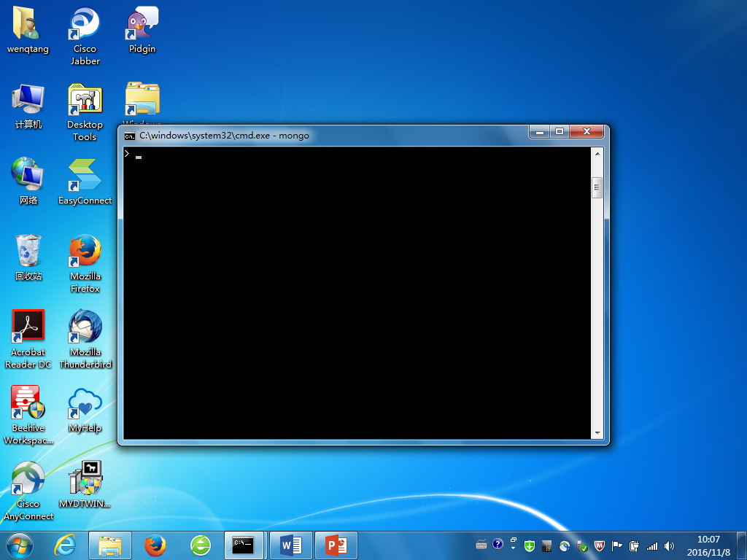Select the Mozilla Thunderbird desktop shortcut
Screen dimensions: 747x560
(85, 339)
